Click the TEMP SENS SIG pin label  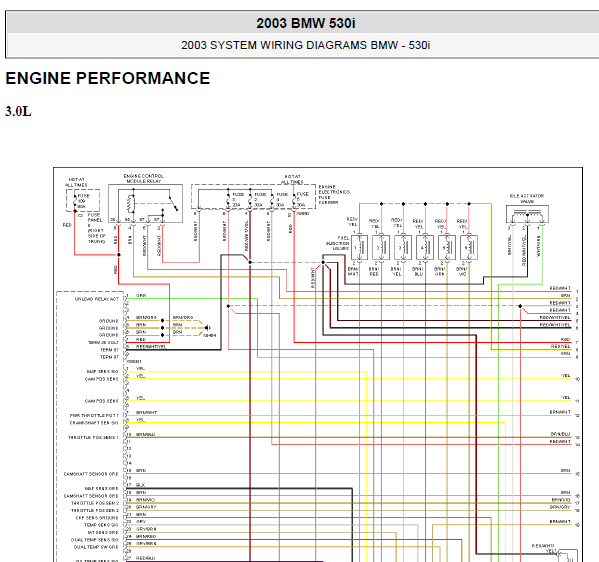pos(101,525)
